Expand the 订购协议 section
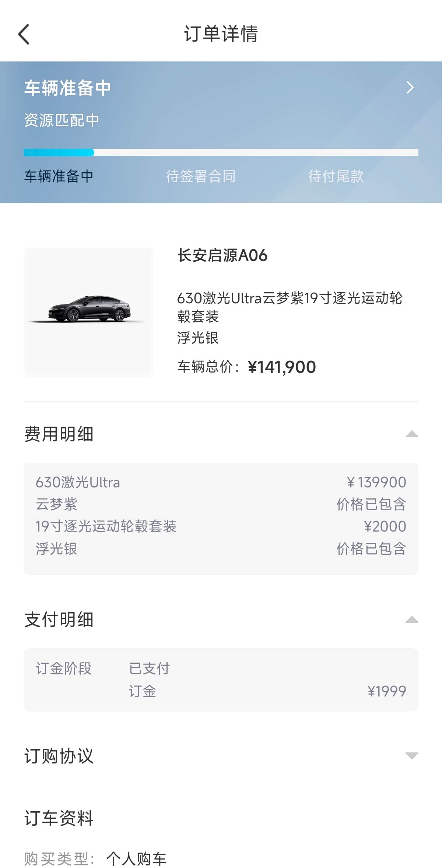Viewport: 442px width, 868px height. coord(411,756)
